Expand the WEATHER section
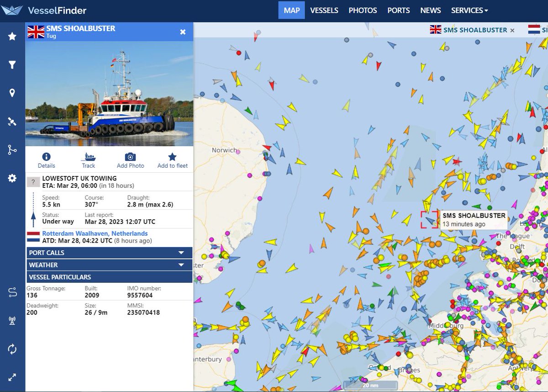 (x=110, y=265)
